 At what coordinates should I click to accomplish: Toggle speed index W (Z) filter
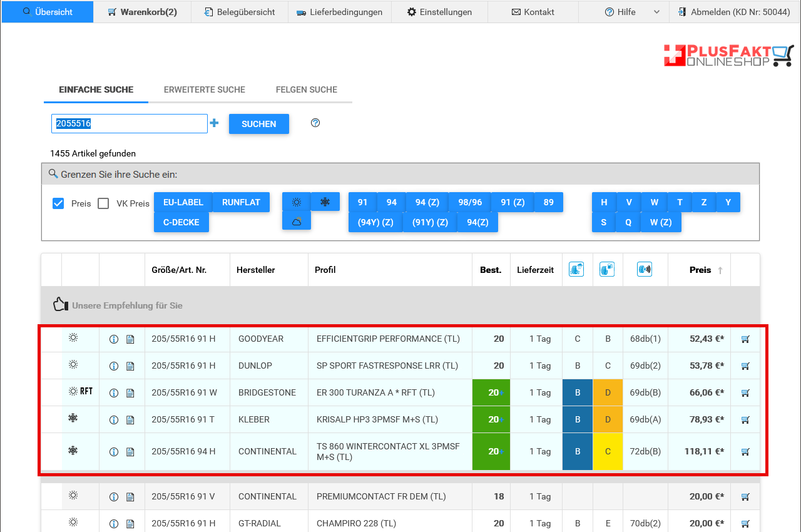coord(661,222)
